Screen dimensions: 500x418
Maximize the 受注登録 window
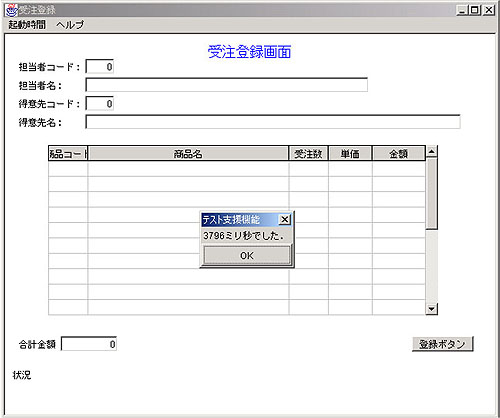pos(474,10)
